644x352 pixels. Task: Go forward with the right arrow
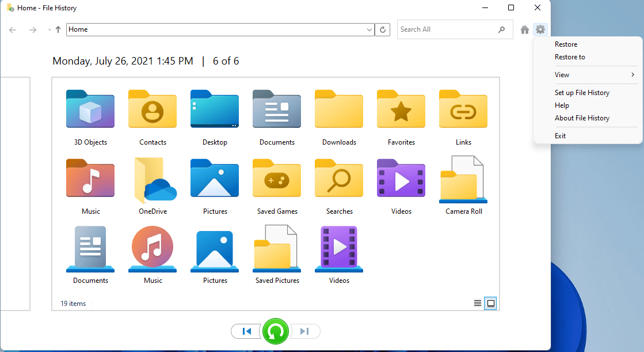(33, 29)
